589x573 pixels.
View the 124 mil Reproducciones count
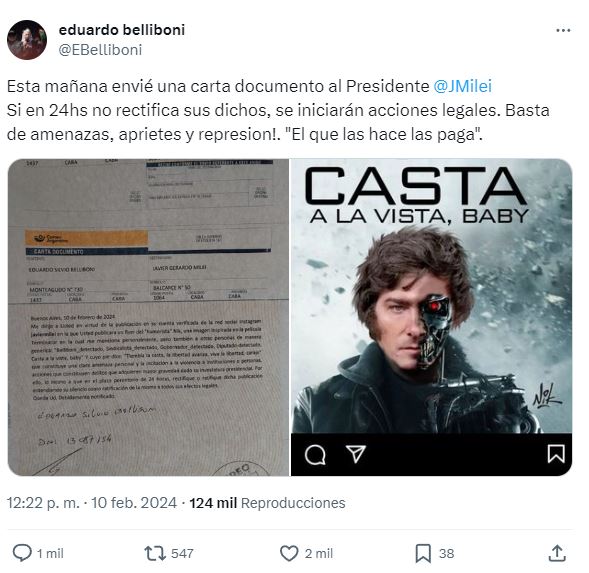click(267, 503)
